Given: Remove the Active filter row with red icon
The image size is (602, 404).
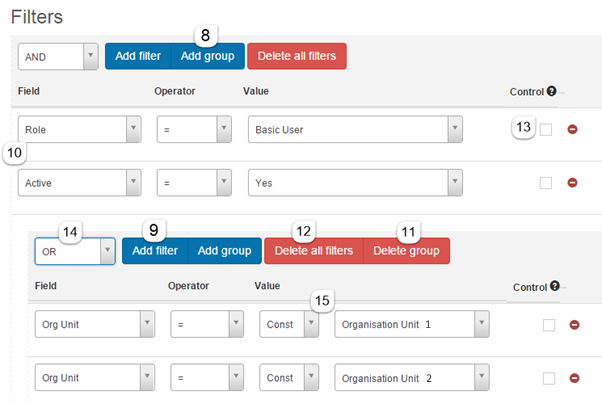Looking at the screenshot, I should click(573, 183).
